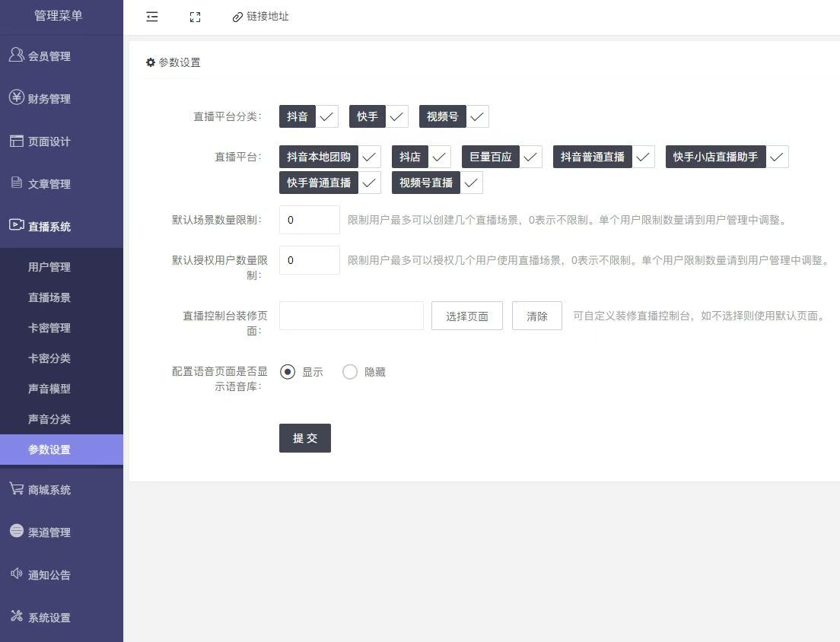
Task: Expand 商城系统 shopping cart menu
Action: click(17, 489)
